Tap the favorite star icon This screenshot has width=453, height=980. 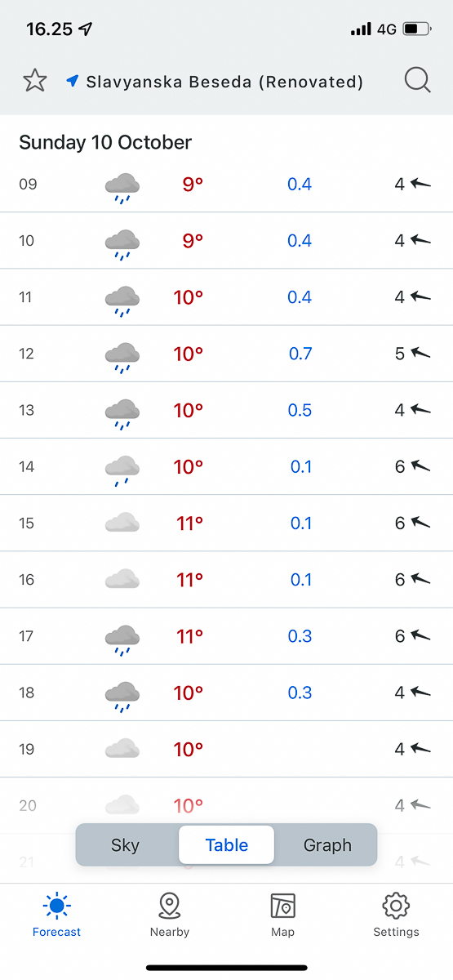34,81
